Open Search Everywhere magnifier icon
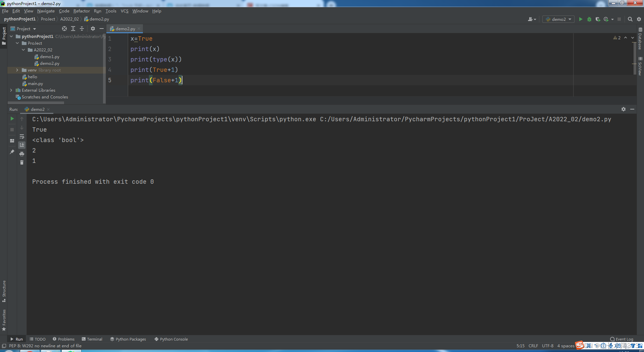The width and height of the screenshot is (644, 352). (630, 19)
